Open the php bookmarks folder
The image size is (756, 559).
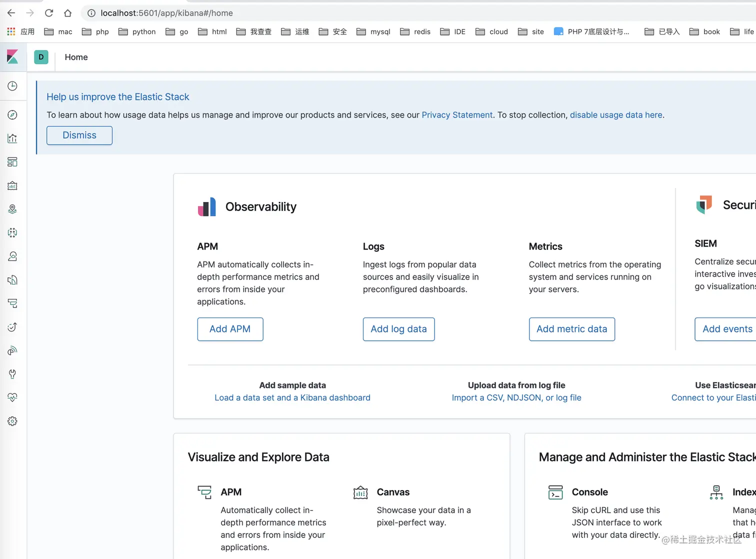click(x=95, y=31)
